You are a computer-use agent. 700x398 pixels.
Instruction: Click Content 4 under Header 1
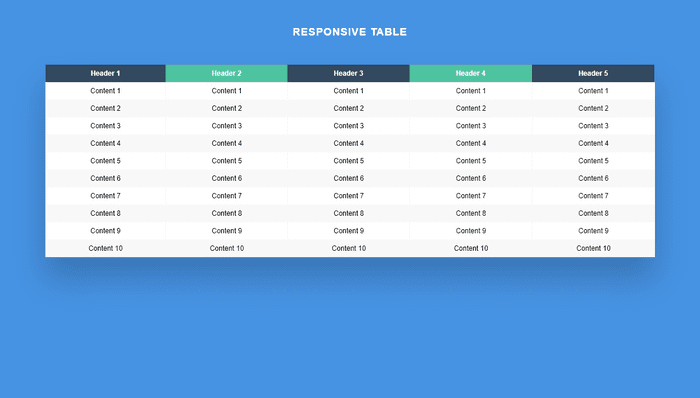coord(105,143)
